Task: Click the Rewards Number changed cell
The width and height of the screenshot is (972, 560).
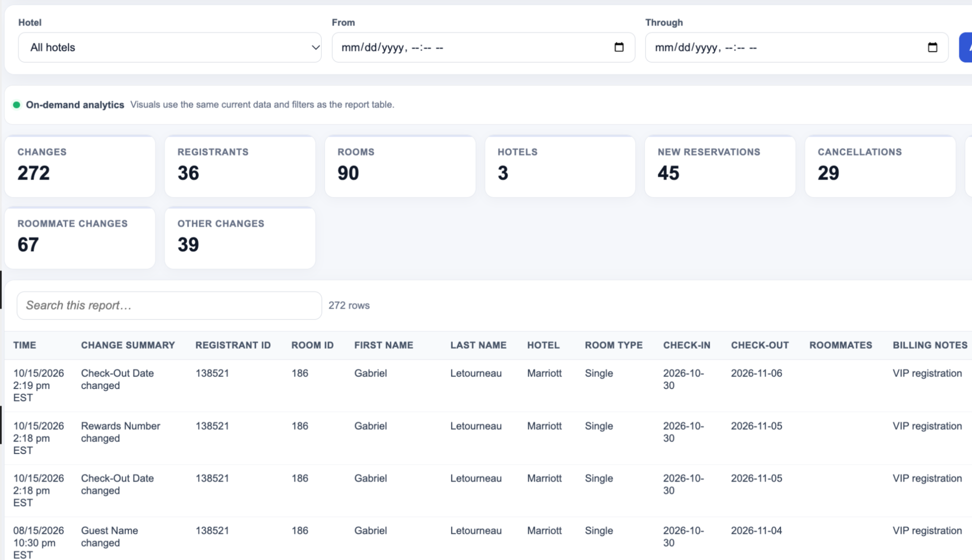Action: tap(121, 432)
